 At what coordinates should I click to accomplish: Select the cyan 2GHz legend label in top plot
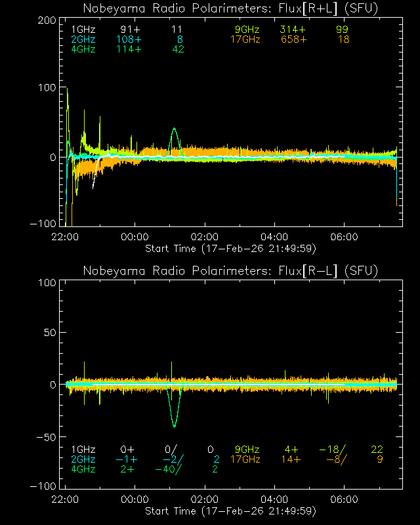pyautogui.click(x=83, y=39)
